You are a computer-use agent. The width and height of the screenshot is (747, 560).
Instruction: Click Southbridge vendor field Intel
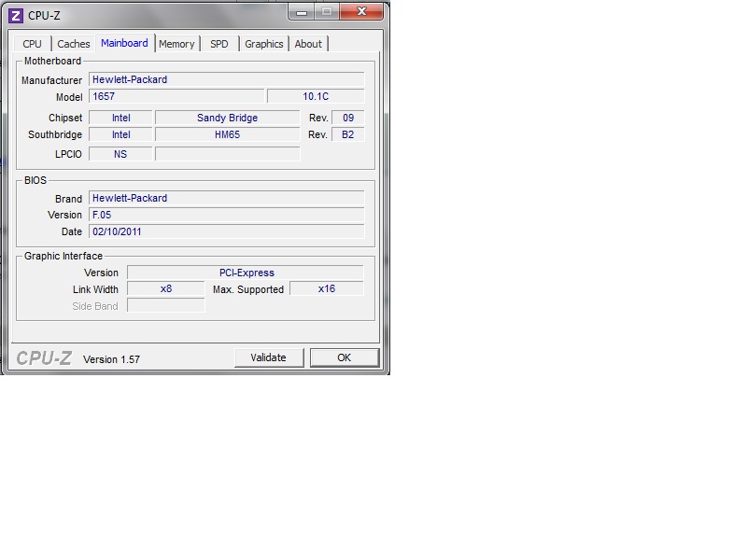click(121, 134)
